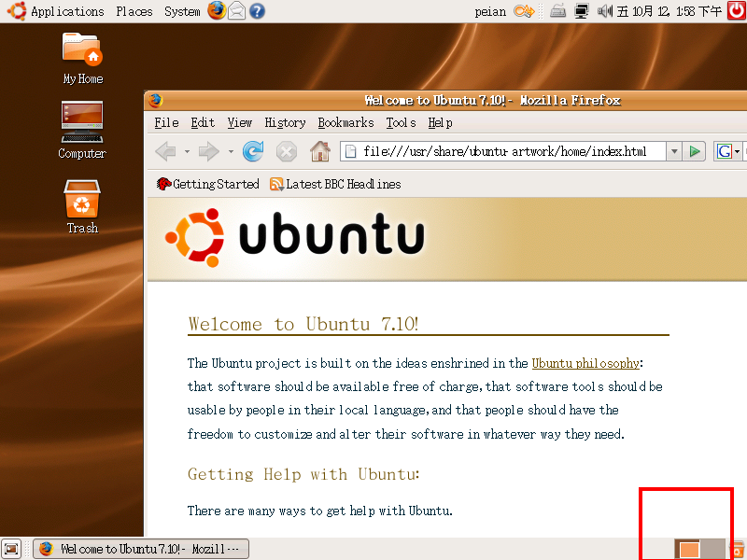Click the Home button in Firefox toolbar
The width and height of the screenshot is (747, 560).
[x=319, y=151]
